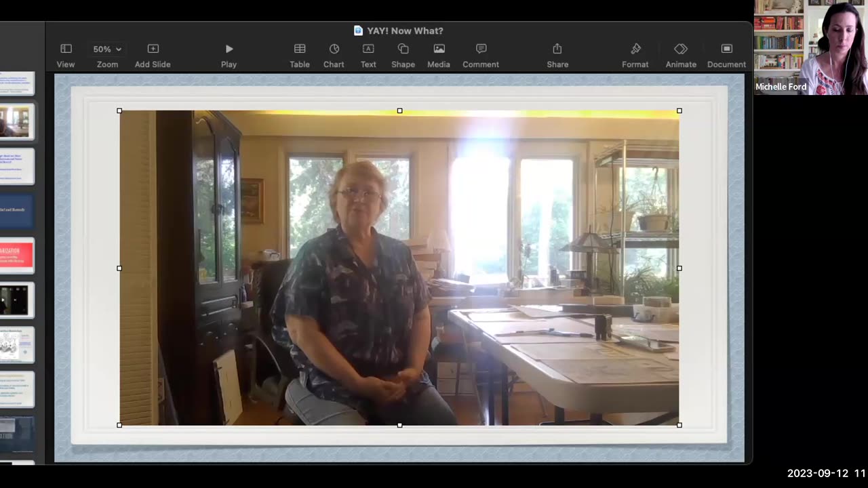Add a new slide
868x488 pixels.
point(153,56)
